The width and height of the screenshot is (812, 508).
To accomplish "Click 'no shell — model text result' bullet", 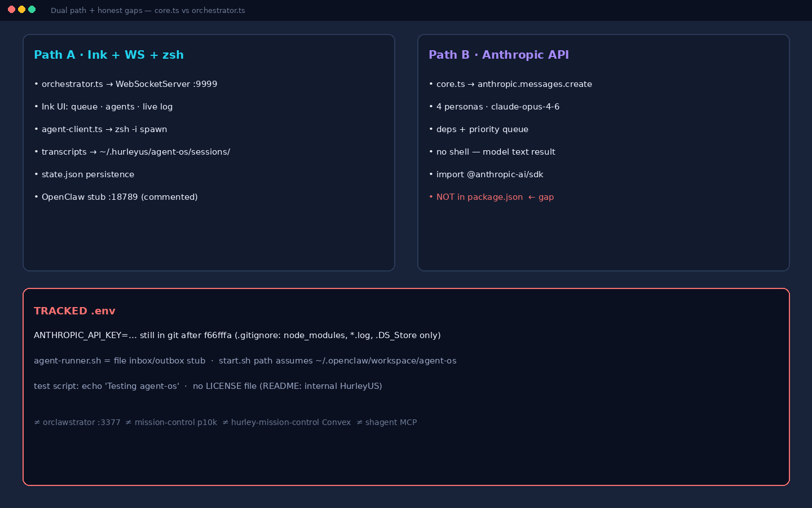I will [x=492, y=152].
